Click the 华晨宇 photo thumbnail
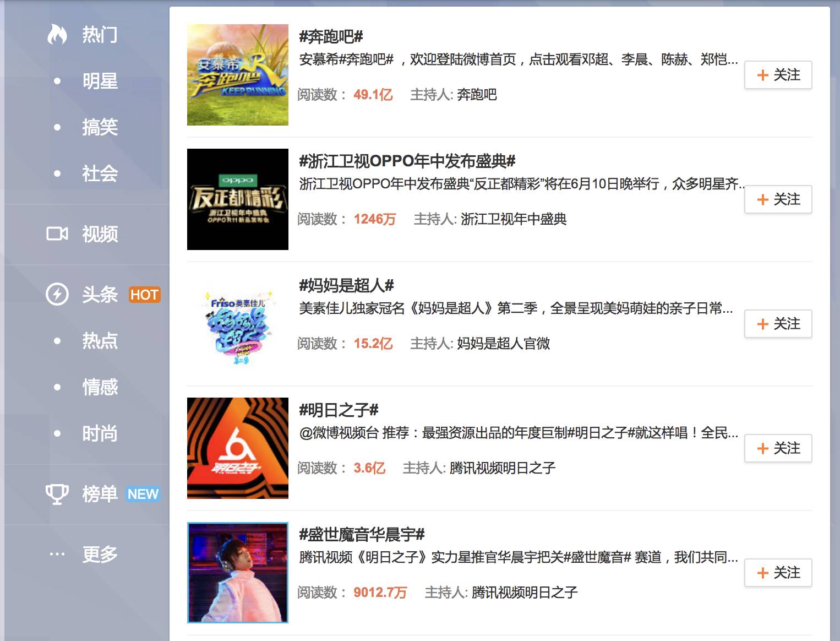Viewport: 840px width, 641px height. [238, 573]
